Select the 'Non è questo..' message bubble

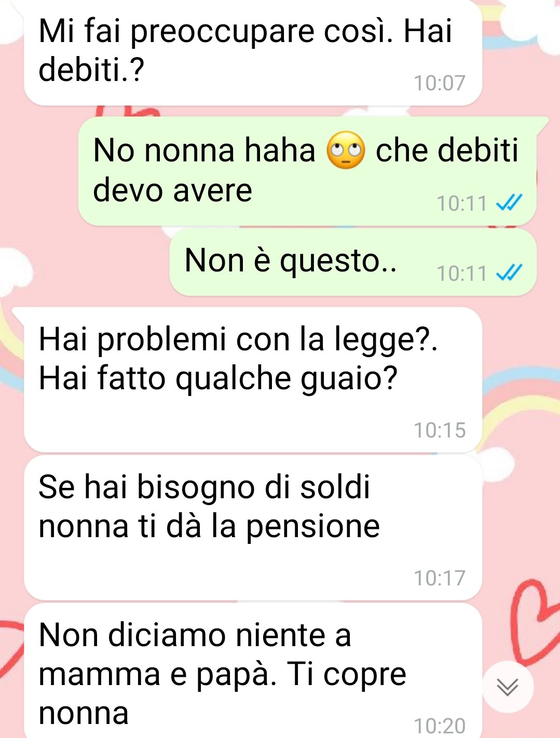click(353, 263)
